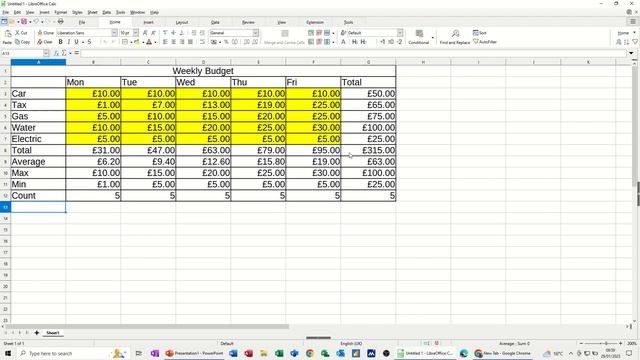Click the Copy button
The image size is (640, 360).
[22, 42]
